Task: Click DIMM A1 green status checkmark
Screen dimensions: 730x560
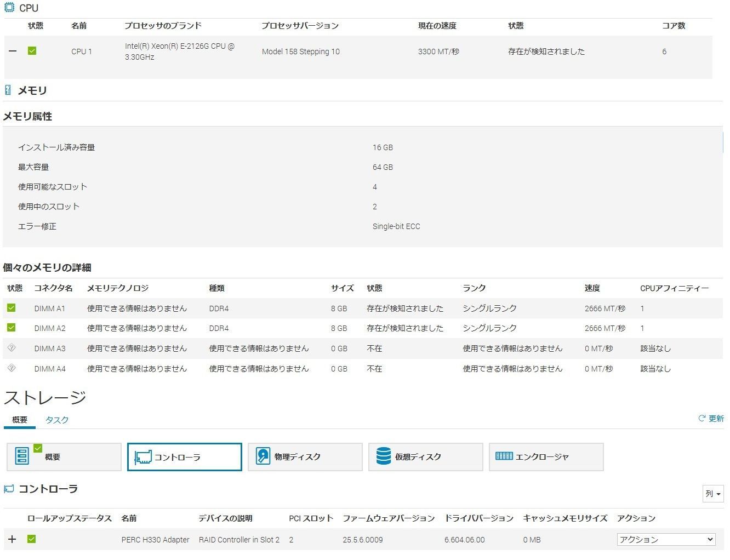Action: [x=11, y=308]
